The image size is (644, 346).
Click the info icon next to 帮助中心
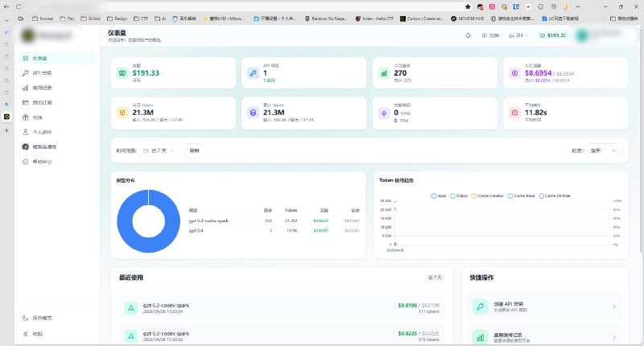pyautogui.click(x=26, y=162)
